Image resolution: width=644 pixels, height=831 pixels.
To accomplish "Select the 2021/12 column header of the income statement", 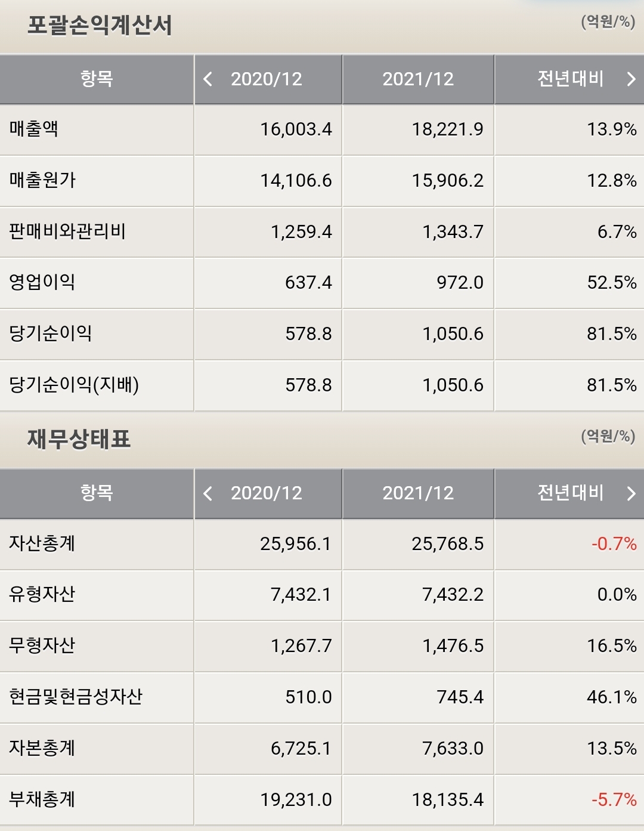I will point(418,79).
